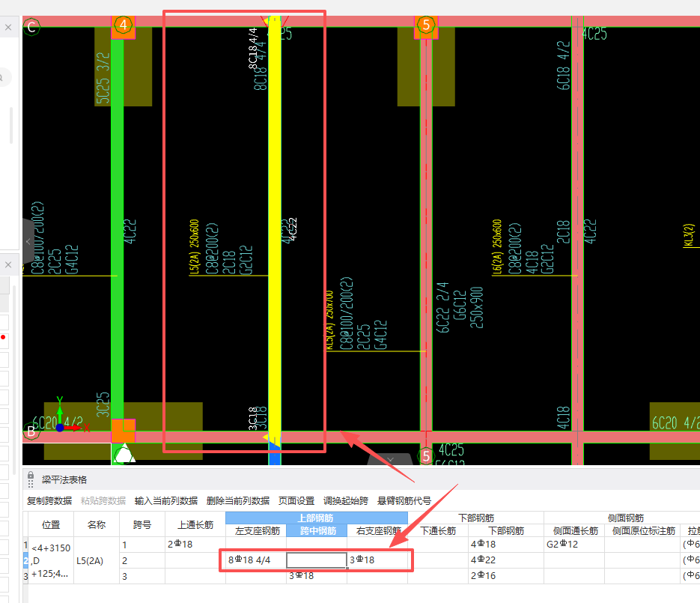Collapse the left panel with arrow handle
Screen dimensions: 700x603
point(28,242)
